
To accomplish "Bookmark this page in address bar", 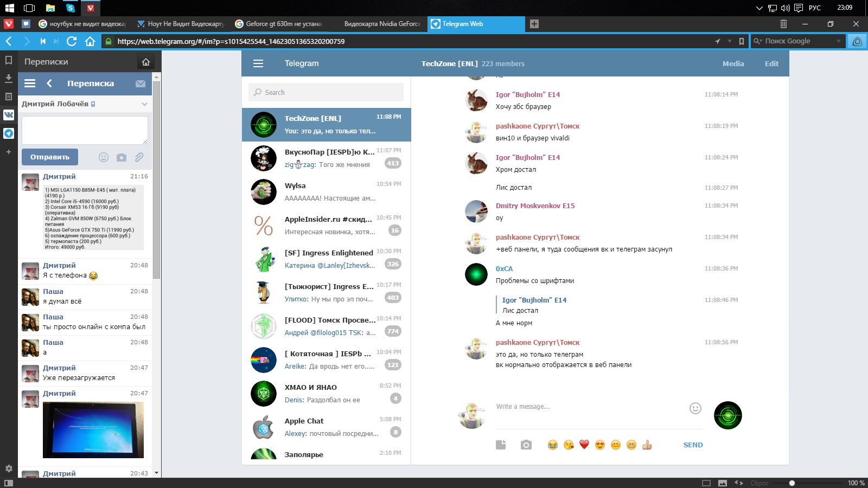I will (x=742, y=41).
